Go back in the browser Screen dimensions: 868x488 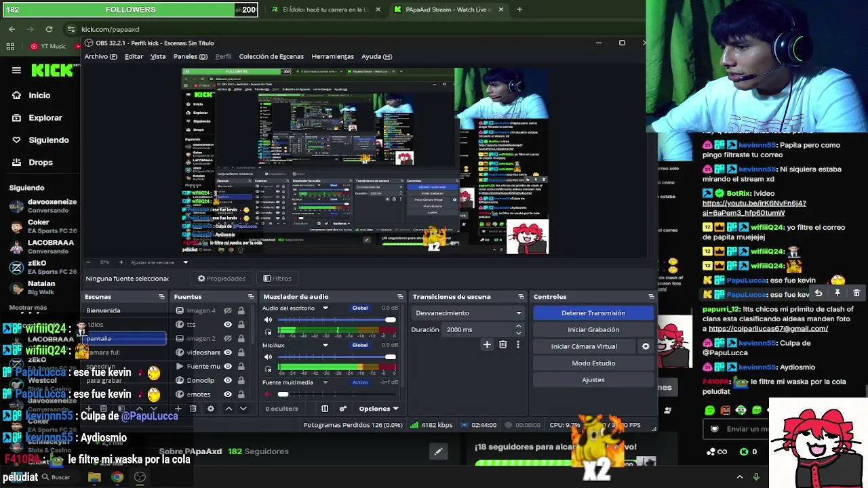12,29
